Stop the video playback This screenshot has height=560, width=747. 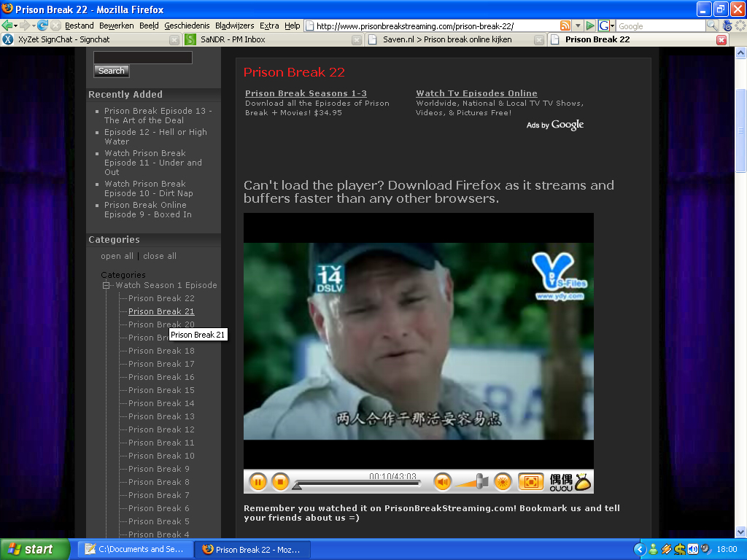coord(280,483)
